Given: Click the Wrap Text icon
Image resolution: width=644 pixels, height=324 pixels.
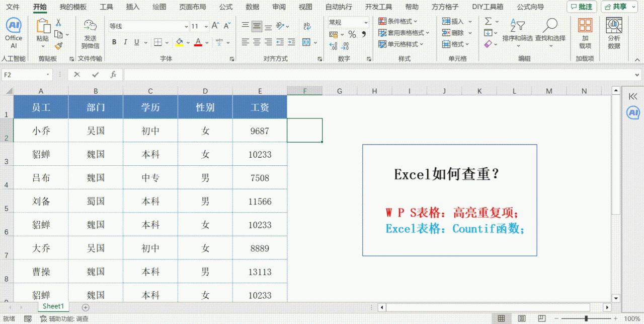Looking at the screenshot, I should pos(306,26).
